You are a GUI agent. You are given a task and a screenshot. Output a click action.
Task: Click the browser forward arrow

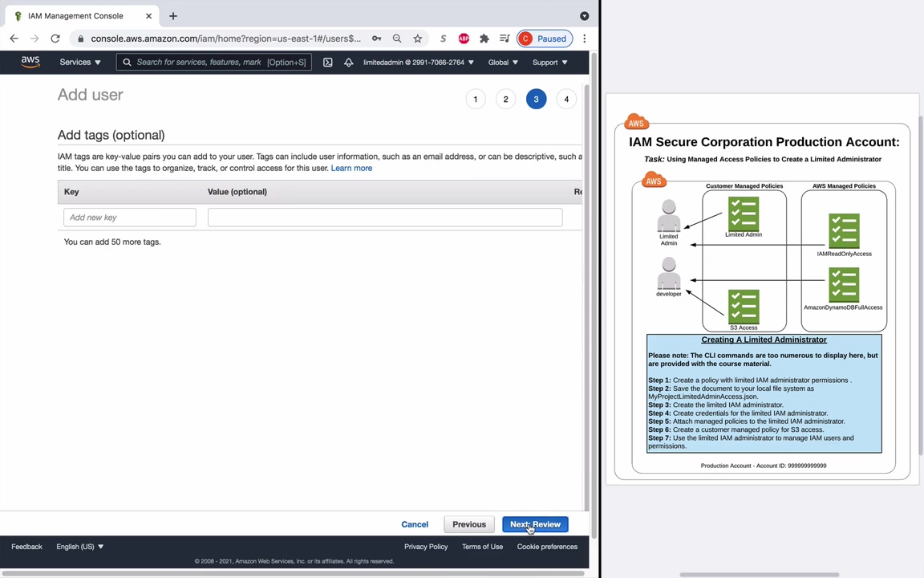pos(34,39)
